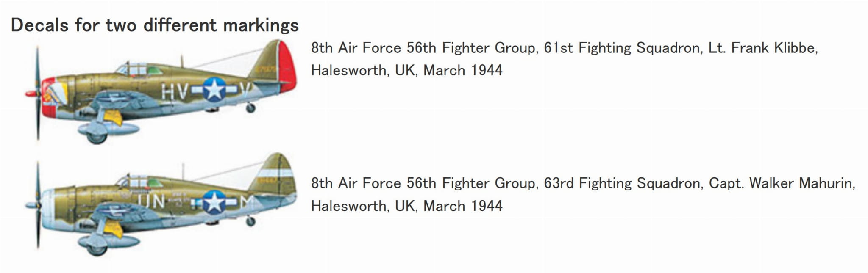
Task: Select the top HV aircraft illustration
Action: coord(161,91)
